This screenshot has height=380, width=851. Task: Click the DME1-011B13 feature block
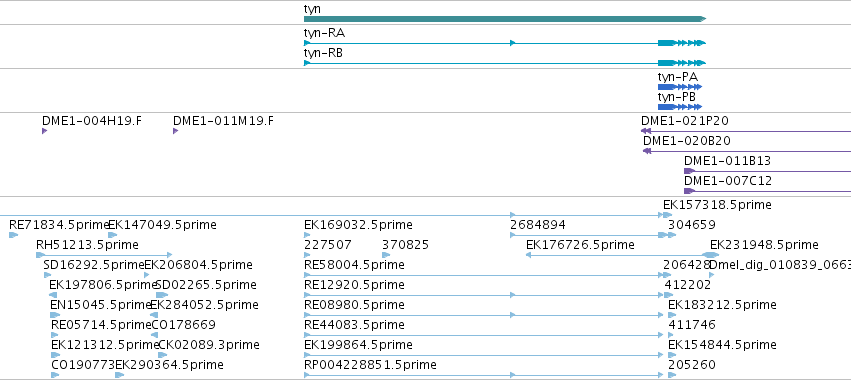(689, 171)
